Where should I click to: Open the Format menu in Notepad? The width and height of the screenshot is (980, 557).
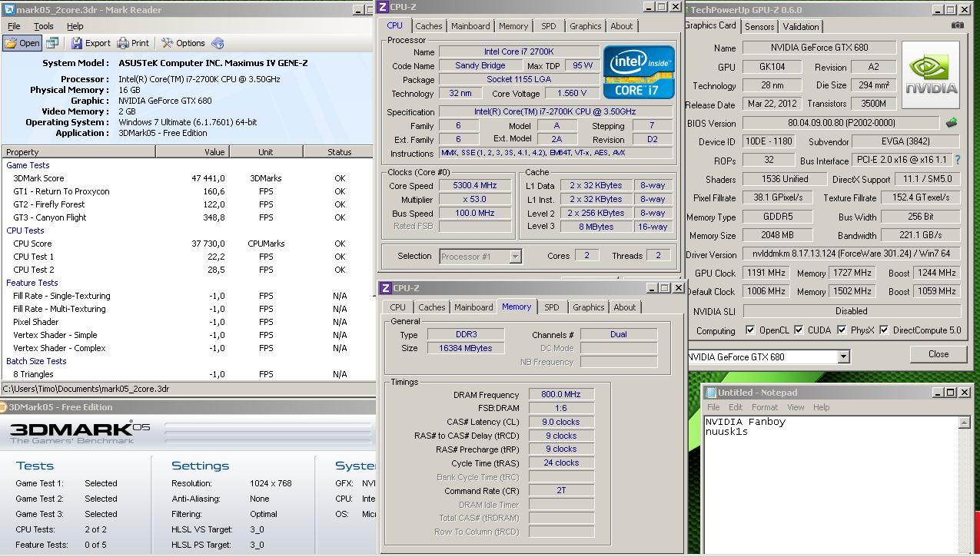tap(765, 407)
